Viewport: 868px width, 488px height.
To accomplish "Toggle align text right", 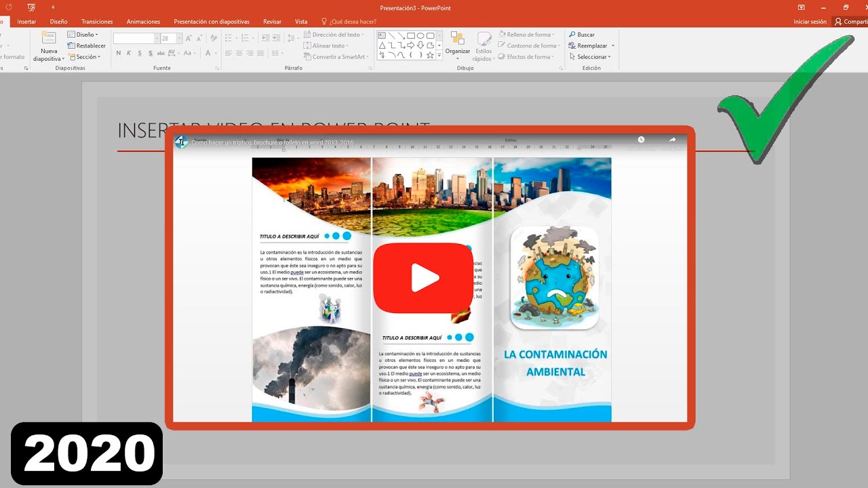I will tap(250, 53).
